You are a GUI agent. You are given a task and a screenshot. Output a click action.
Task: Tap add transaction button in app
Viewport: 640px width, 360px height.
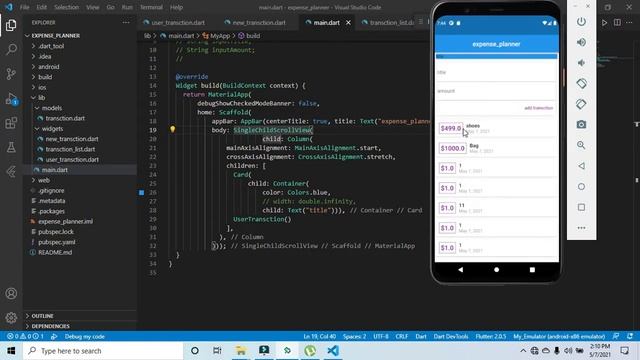(x=538, y=108)
